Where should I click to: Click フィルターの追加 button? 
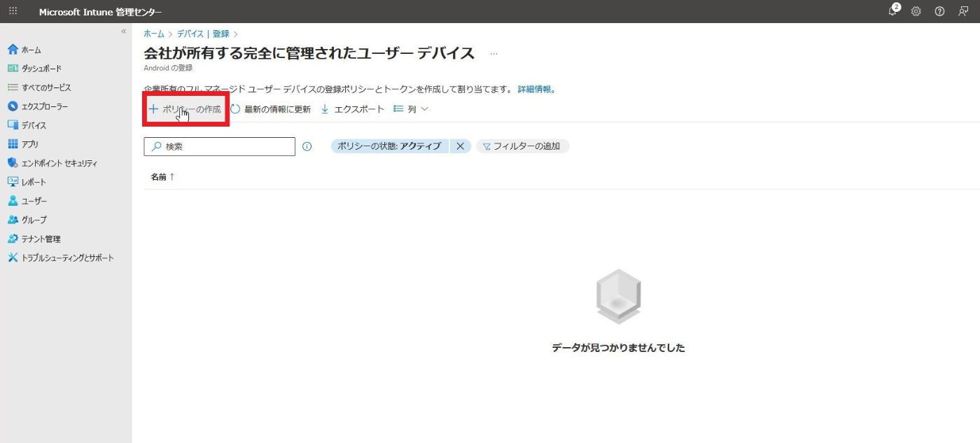pos(522,146)
